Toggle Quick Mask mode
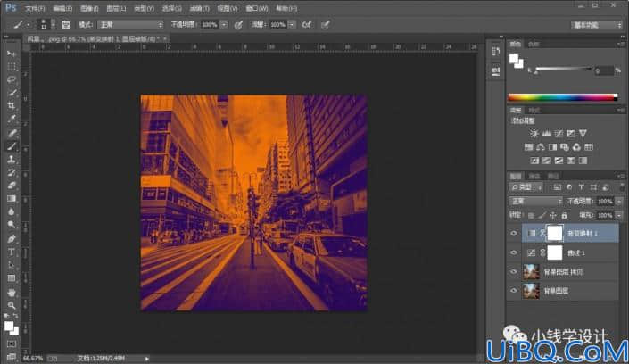This screenshot has width=629, height=364. 12,344
